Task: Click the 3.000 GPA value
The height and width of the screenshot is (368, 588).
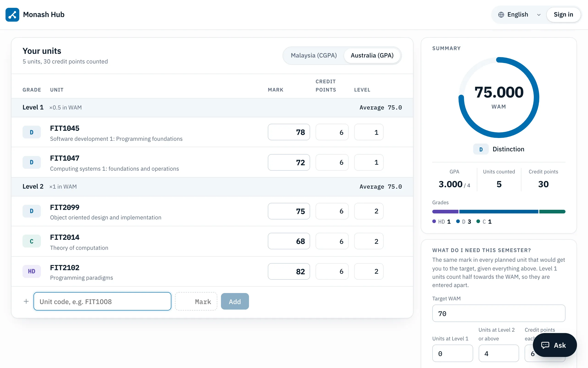Action: pyautogui.click(x=450, y=184)
